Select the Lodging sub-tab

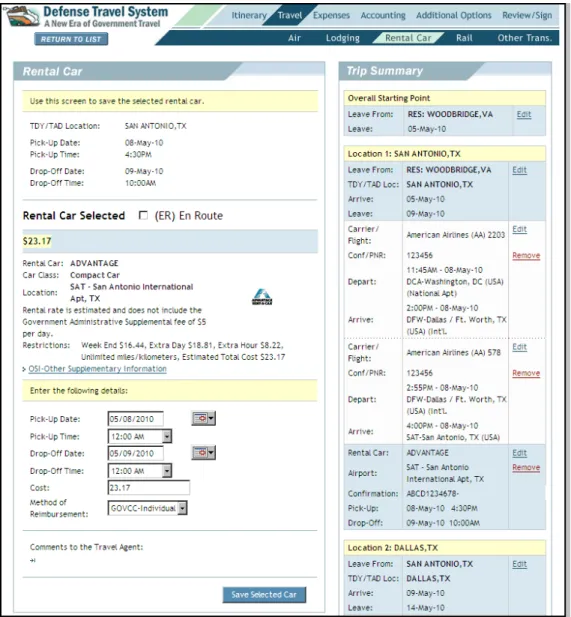[x=342, y=38]
